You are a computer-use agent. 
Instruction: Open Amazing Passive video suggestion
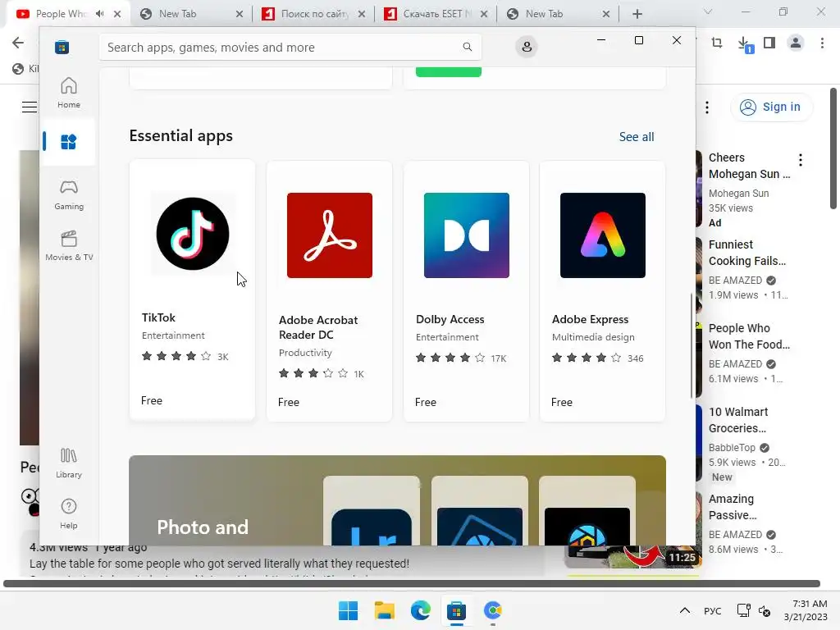pyautogui.click(x=733, y=507)
